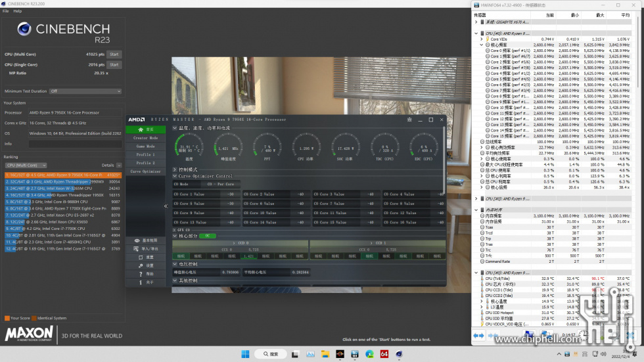Open the CO Mode Per Core dropdown
This screenshot has height=362, width=644.
click(x=221, y=184)
